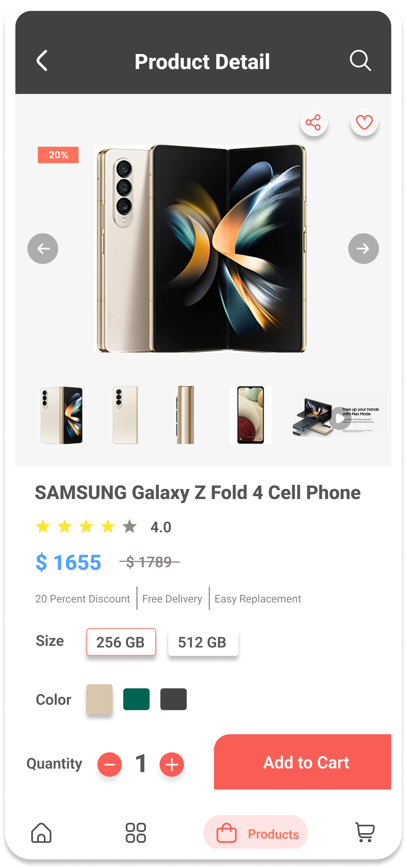The image size is (406, 868).
Task: Select the 512 GB size option
Action: coord(203,642)
